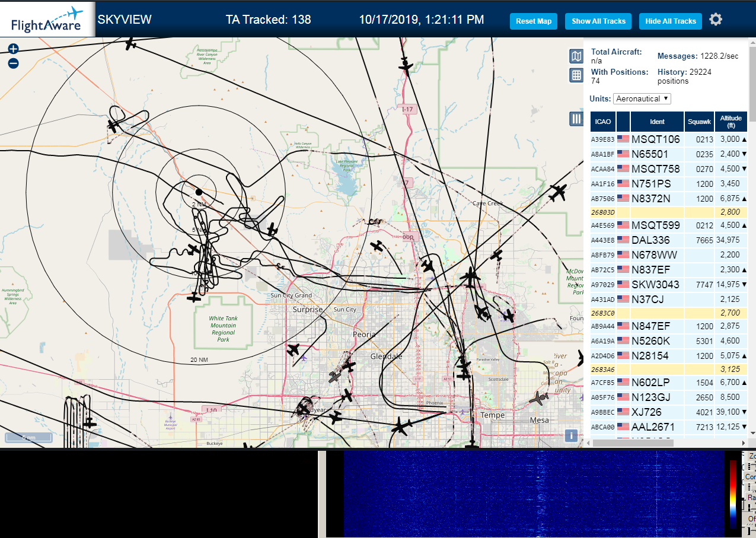Select the aircraft icon west of Surprise near White Tank park

click(194, 296)
